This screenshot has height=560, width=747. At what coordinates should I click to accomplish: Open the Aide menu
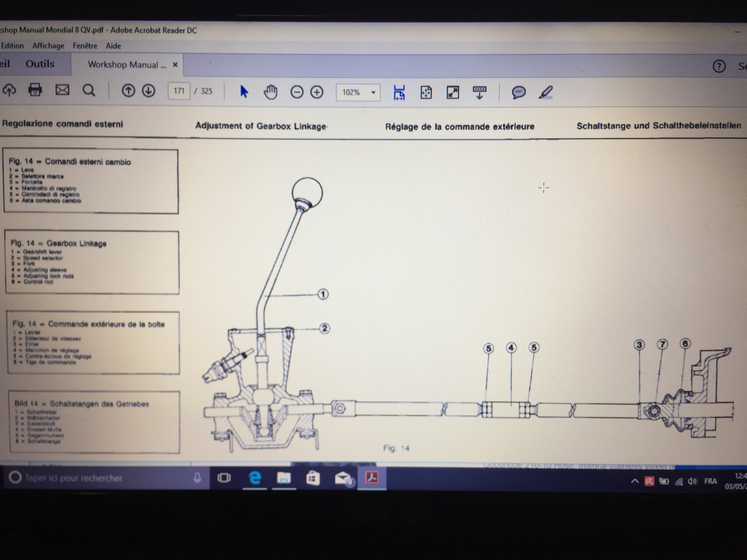114,46
